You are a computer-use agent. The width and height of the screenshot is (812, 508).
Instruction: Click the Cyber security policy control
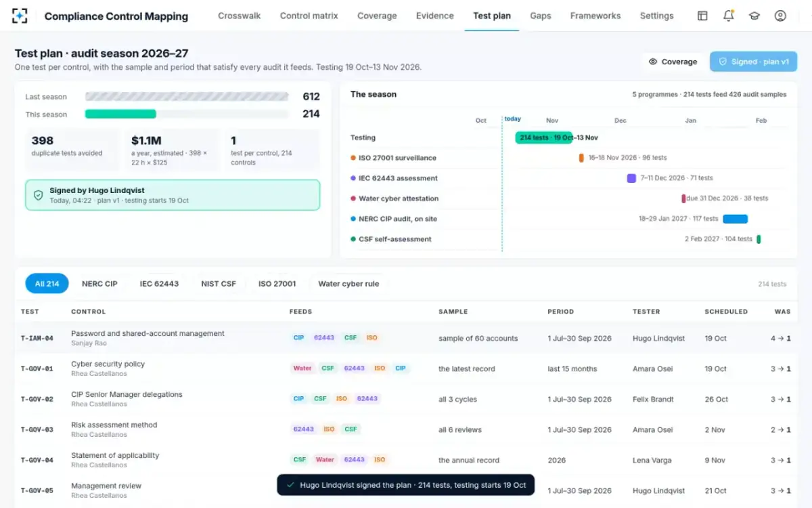[x=108, y=364]
